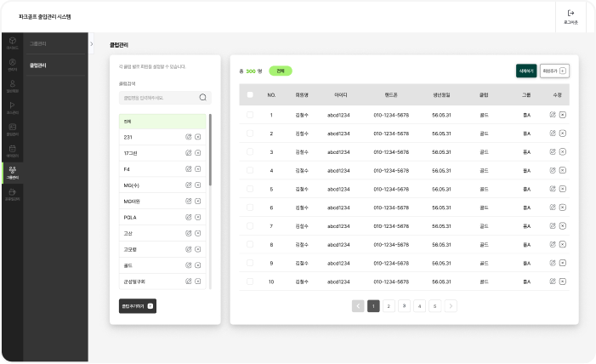Click the dark 클럽 추가하기 button
This screenshot has height=364, width=596.
pos(138,305)
